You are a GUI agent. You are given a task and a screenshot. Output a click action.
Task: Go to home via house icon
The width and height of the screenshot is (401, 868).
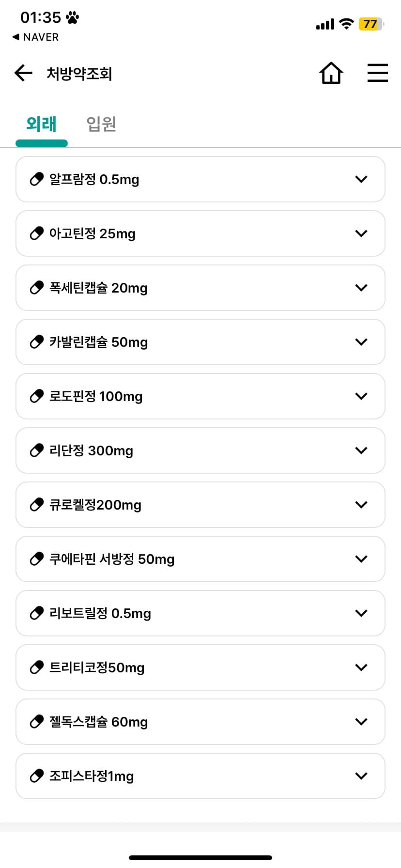pos(331,74)
